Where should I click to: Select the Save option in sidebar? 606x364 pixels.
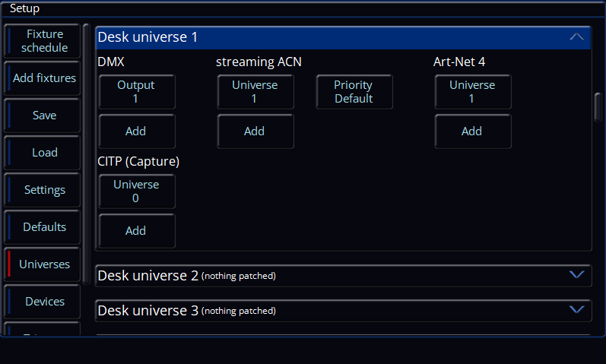pos(43,116)
